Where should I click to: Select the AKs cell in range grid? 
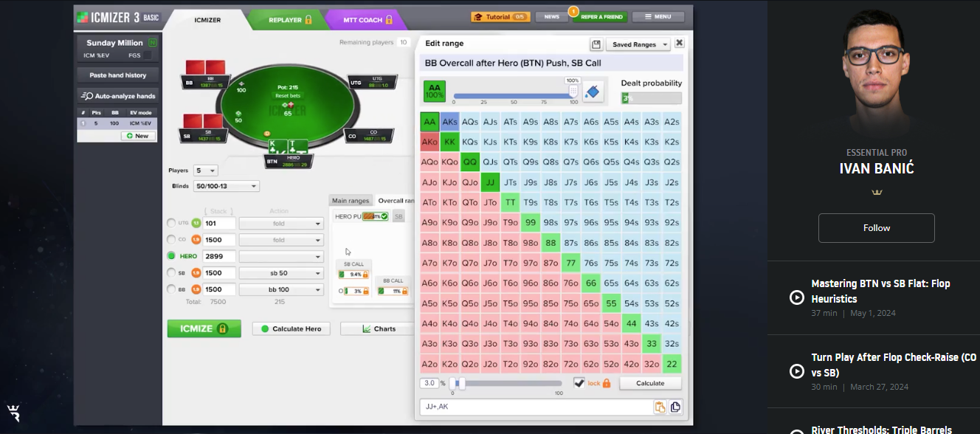click(449, 122)
